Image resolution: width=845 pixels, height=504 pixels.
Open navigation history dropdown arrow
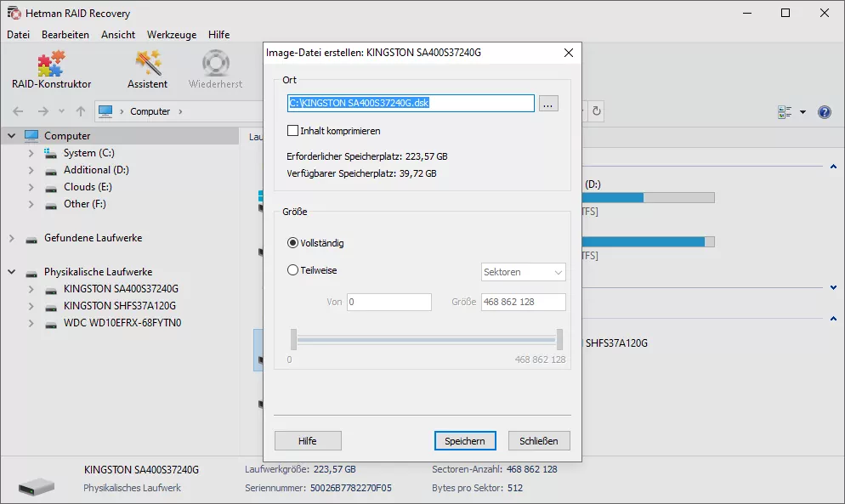(x=61, y=111)
